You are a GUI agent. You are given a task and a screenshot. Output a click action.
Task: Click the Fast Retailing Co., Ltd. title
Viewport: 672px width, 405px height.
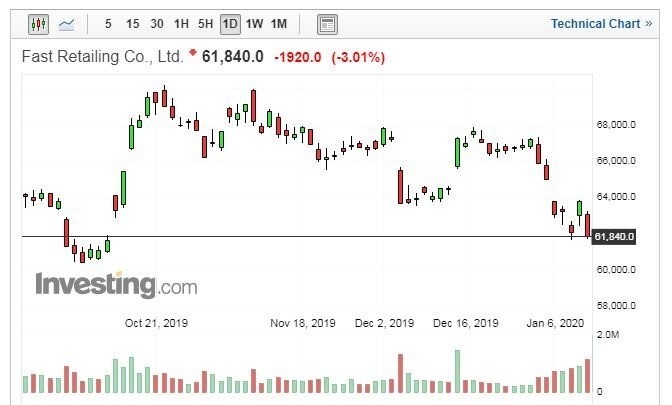[x=102, y=57]
